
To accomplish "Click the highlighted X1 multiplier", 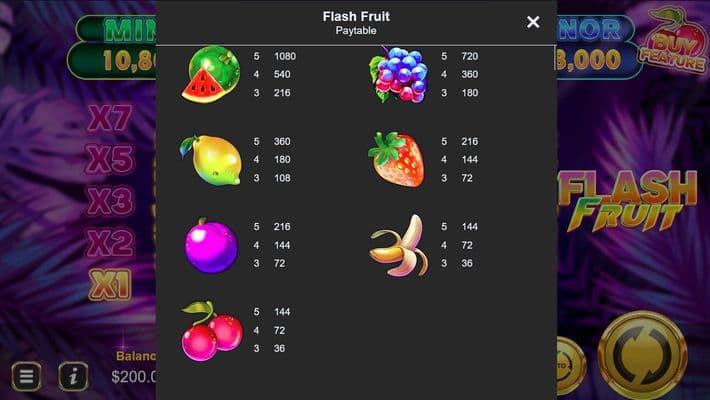I will tap(110, 284).
